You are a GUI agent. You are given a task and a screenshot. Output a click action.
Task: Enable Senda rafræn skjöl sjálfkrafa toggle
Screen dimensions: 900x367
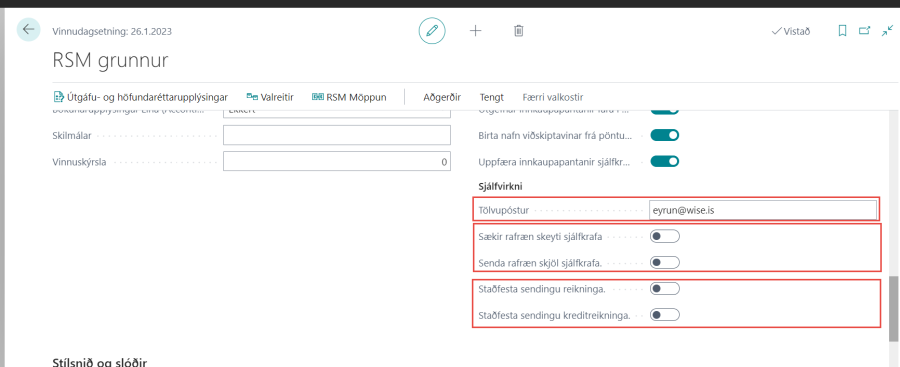tap(665, 262)
